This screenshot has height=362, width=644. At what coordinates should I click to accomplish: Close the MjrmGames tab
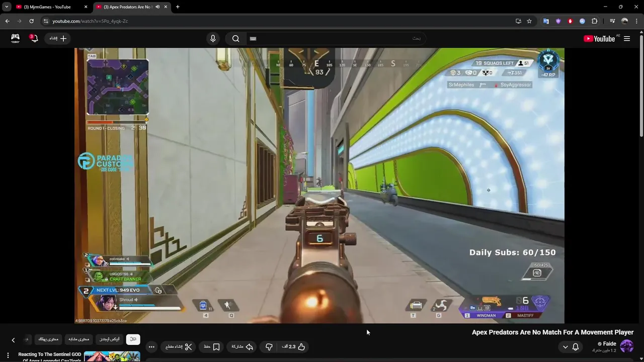pyautogui.click(x=86, y=7)
